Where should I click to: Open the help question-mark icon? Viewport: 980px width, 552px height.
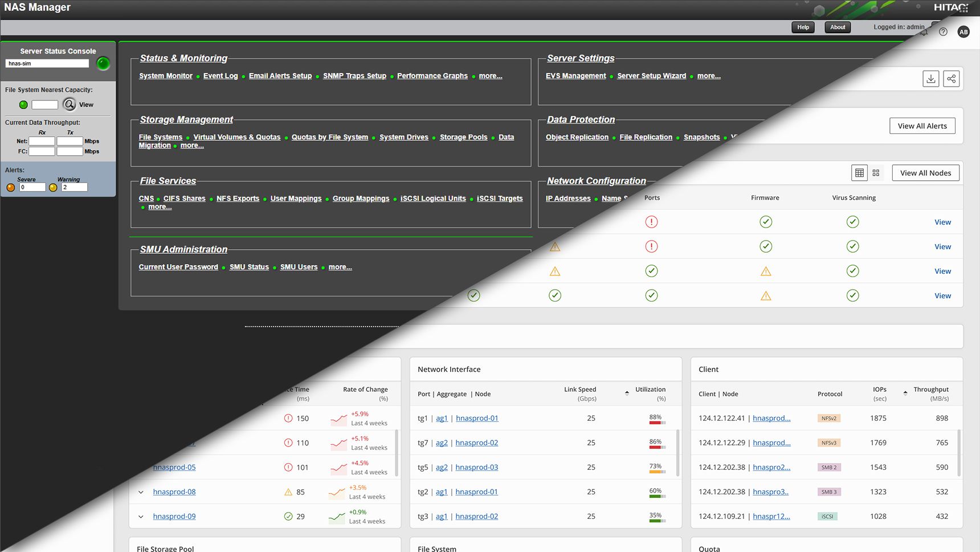pos(943,32)
